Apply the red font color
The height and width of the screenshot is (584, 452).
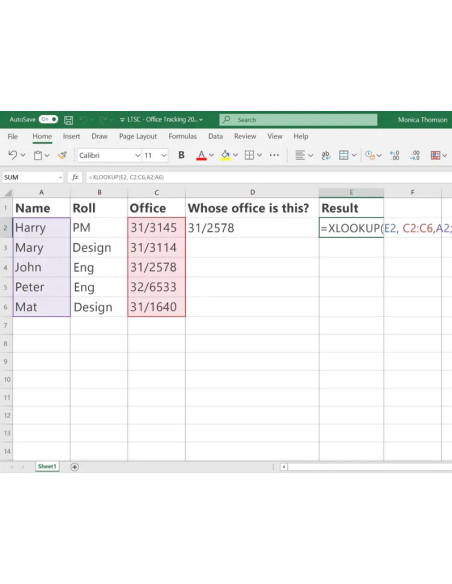click(x=201, y=155)
